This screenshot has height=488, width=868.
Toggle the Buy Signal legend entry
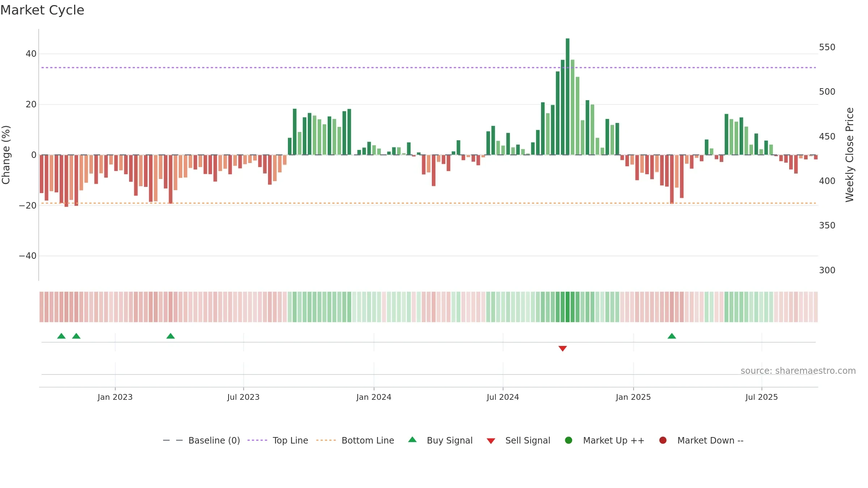pyautogui.click(x=440, y=440)
